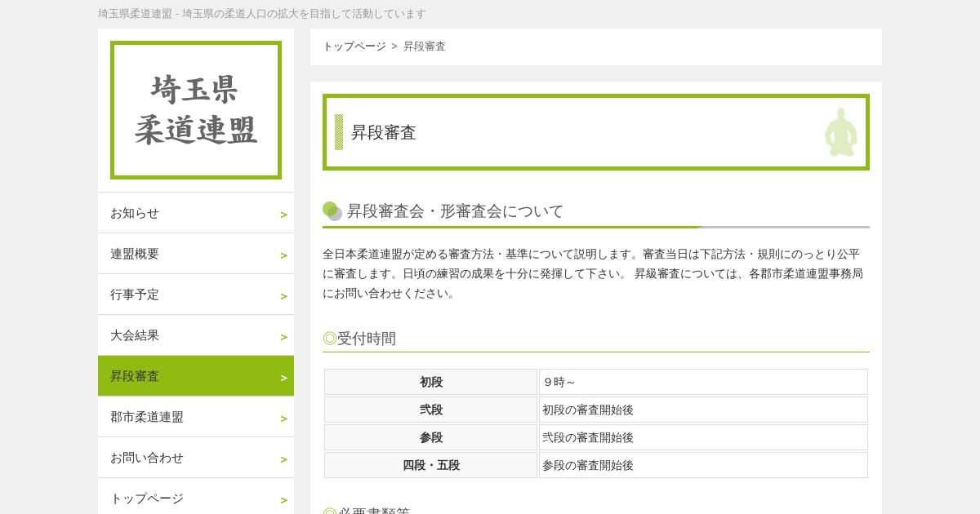Viewport: 980px width, 514px height.
Task: Click the 昇段審査会・形審査会について heading
Action: (455, 211)
